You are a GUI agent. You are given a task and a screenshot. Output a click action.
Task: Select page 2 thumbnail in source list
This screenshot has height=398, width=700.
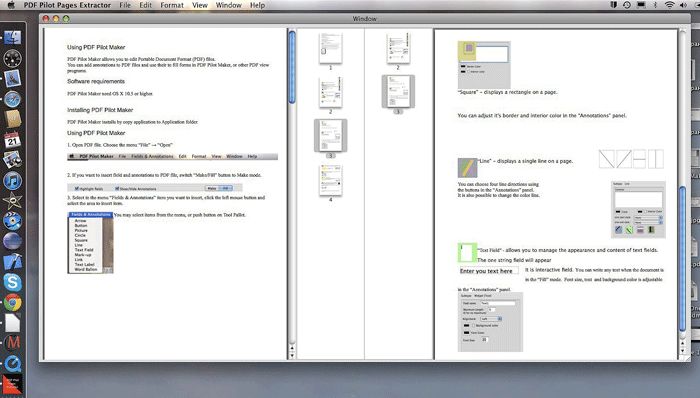[330, 93]
